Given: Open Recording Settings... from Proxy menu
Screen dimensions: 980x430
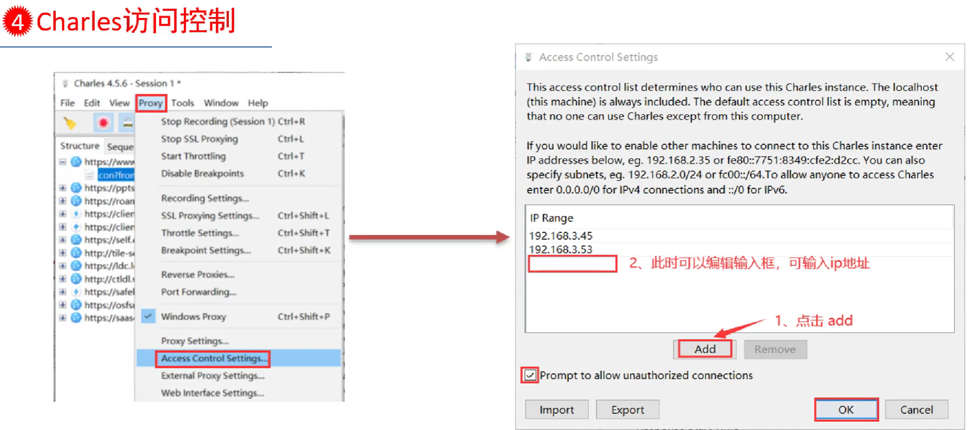Looking at the screenshot, I should pos(238,198).
